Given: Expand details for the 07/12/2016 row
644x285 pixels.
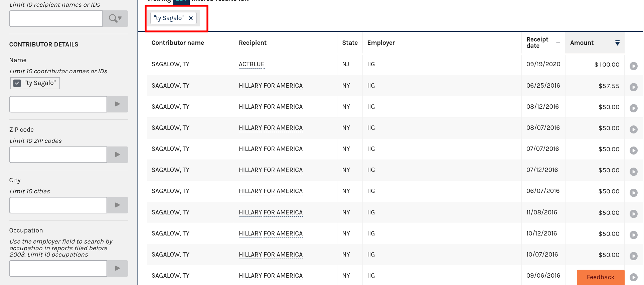Looking at the screenshot, I should (x=633, y=172).
